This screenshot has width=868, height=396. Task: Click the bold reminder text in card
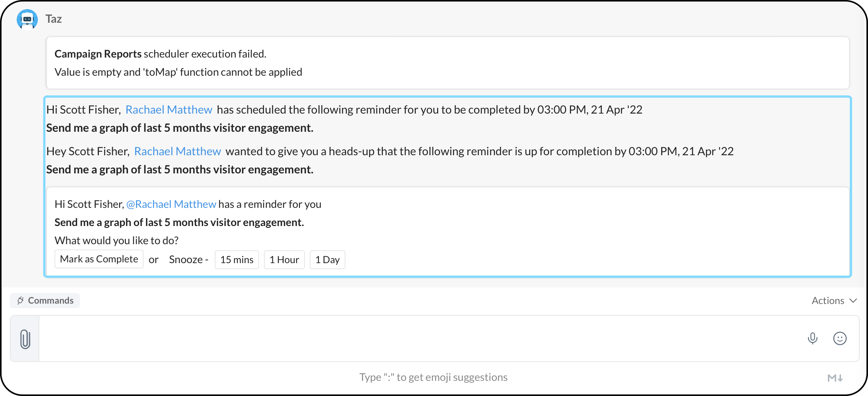pos(179,223)
